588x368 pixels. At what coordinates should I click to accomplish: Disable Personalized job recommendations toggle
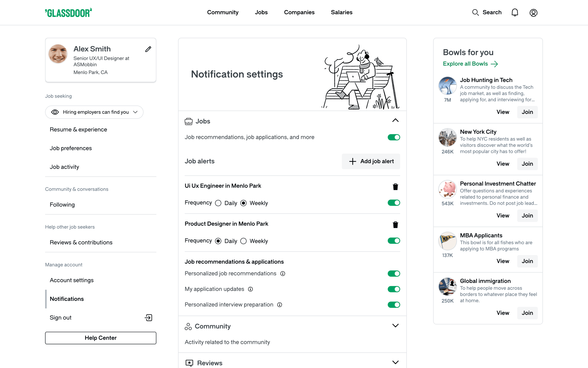(394, 274)
